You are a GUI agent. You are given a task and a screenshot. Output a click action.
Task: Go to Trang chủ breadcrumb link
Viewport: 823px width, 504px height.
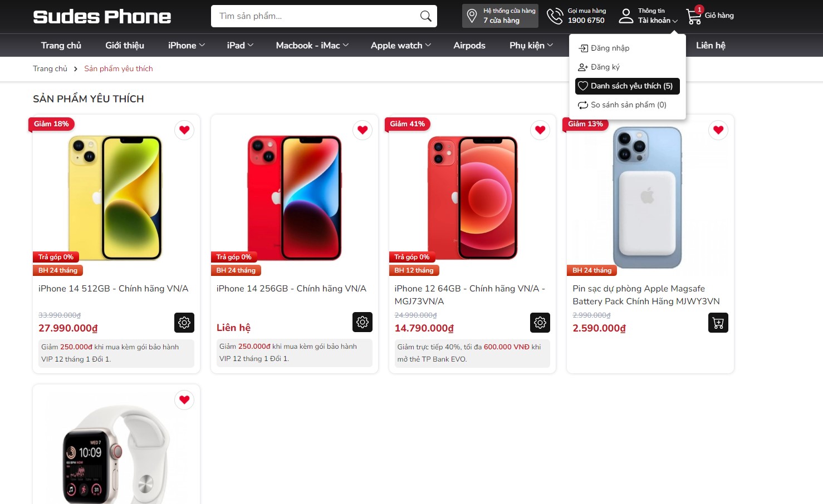[50, 69]
